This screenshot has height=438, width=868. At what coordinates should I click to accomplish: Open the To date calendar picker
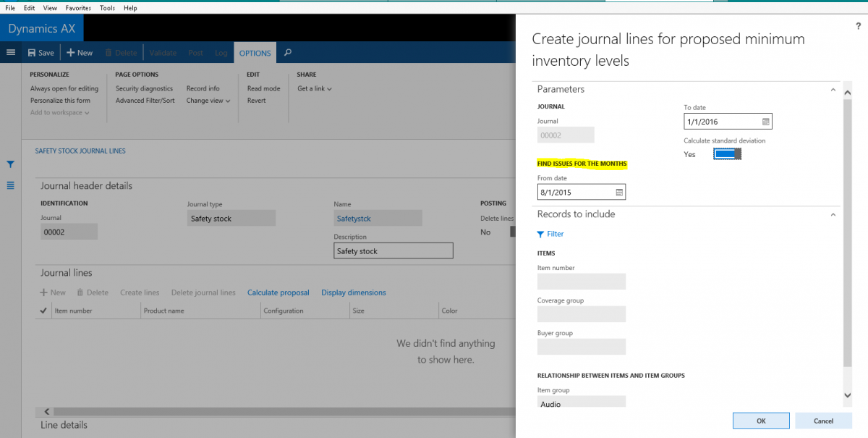(765, 122)
